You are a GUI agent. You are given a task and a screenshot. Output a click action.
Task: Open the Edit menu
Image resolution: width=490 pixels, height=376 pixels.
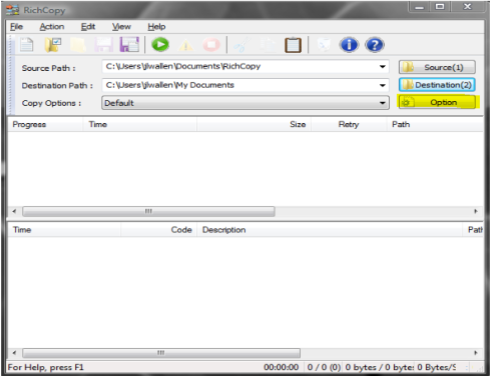pyautogui.click(x=88, y=27)
